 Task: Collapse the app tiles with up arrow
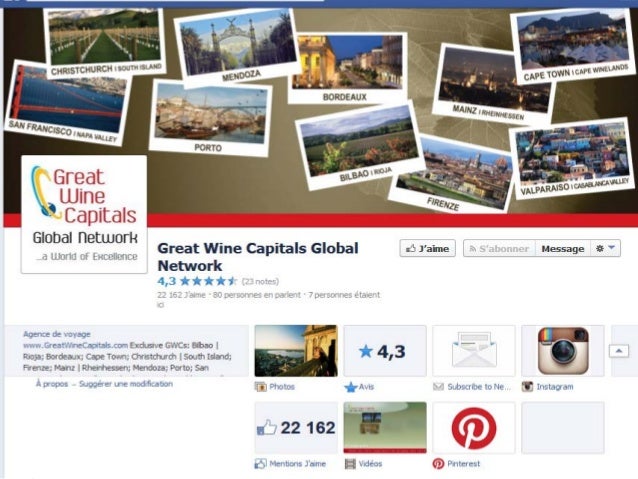618,351
